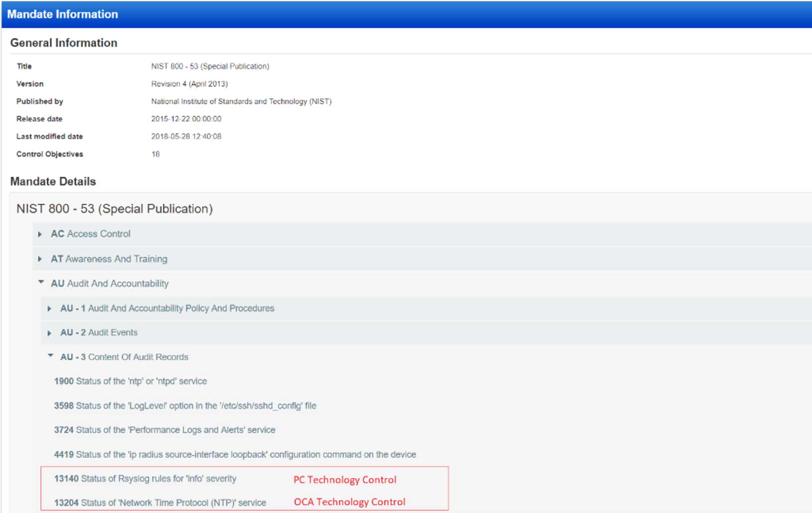The height and width of the screenshot is (513, 812).
Task: Click the Mandate Information title bar
Action: [63, 14]
